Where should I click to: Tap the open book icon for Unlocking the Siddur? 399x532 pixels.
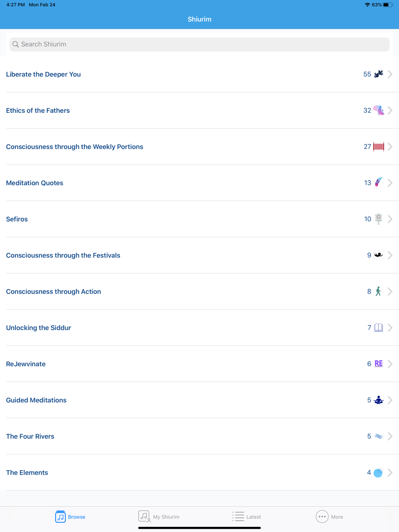[378, 328]
